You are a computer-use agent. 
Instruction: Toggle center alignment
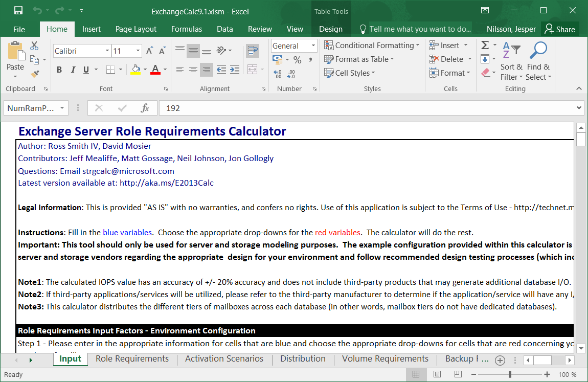tap(193, 69)
